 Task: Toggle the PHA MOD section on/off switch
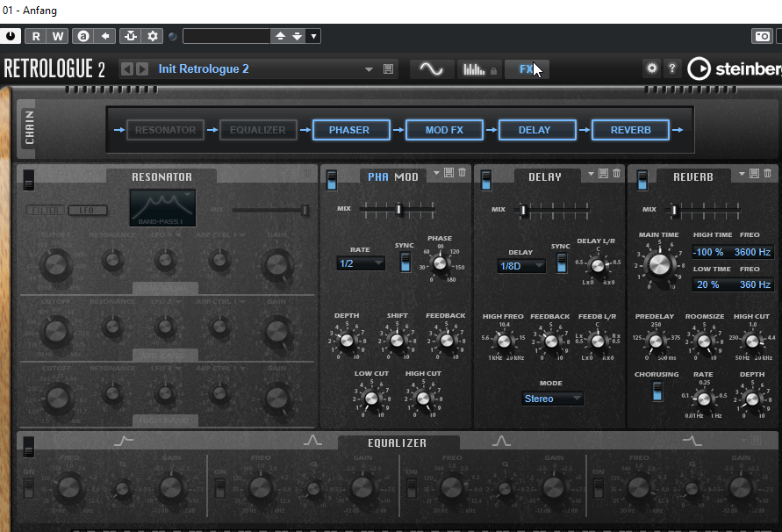(332, 180)
